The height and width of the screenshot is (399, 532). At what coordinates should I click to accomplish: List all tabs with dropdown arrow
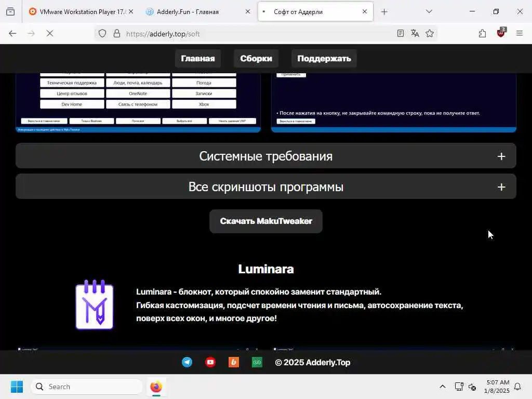point(429,12)
